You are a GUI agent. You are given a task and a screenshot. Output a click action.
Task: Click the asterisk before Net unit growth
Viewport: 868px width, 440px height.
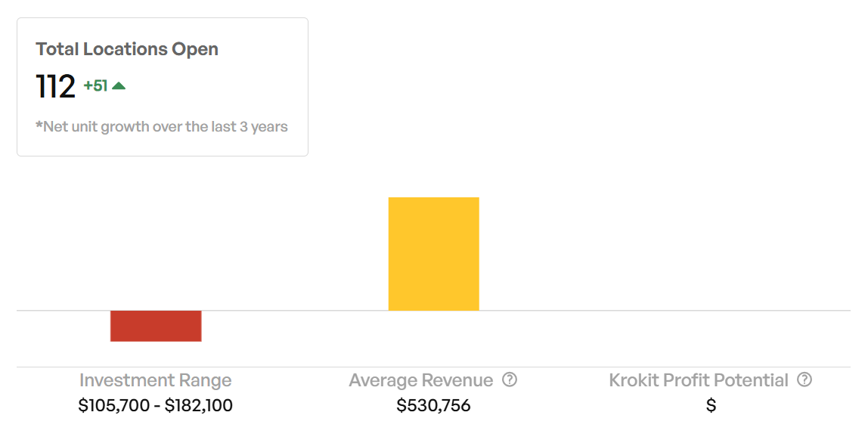39,126
